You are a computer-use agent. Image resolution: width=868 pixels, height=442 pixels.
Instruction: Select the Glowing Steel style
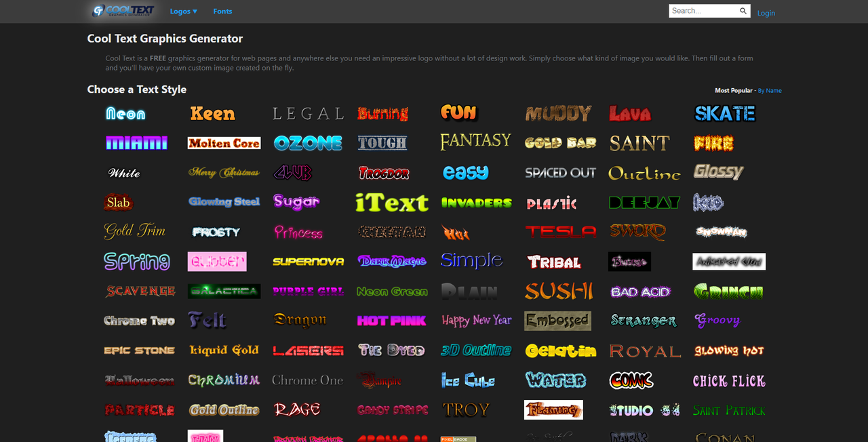click(224, 202)
